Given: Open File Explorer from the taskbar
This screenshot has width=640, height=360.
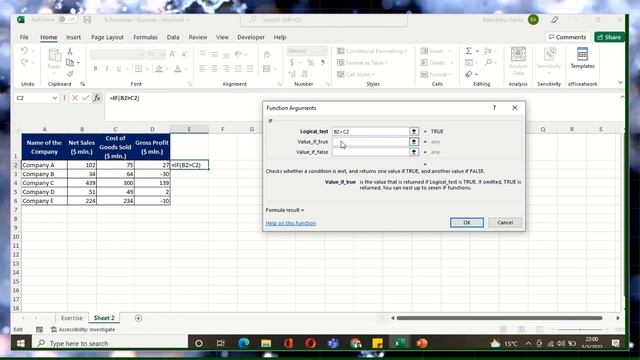Looking at the screenshot, I should point(266,343).
